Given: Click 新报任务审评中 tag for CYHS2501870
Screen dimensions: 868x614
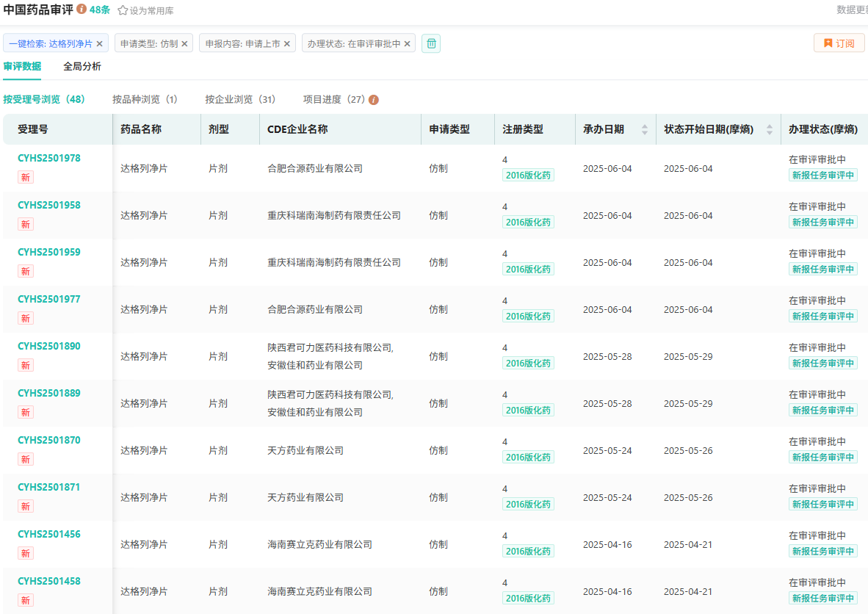Looking at the screenshot, I should coord(822,458).
